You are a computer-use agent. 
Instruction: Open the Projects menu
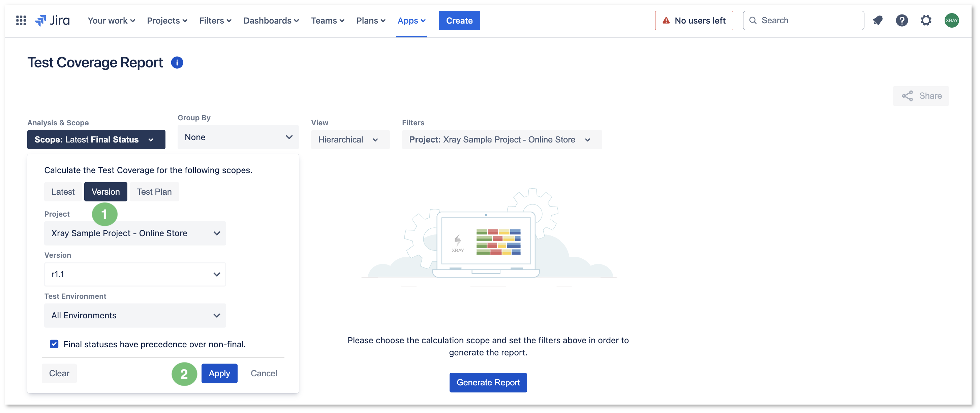(x=167, y=21)
